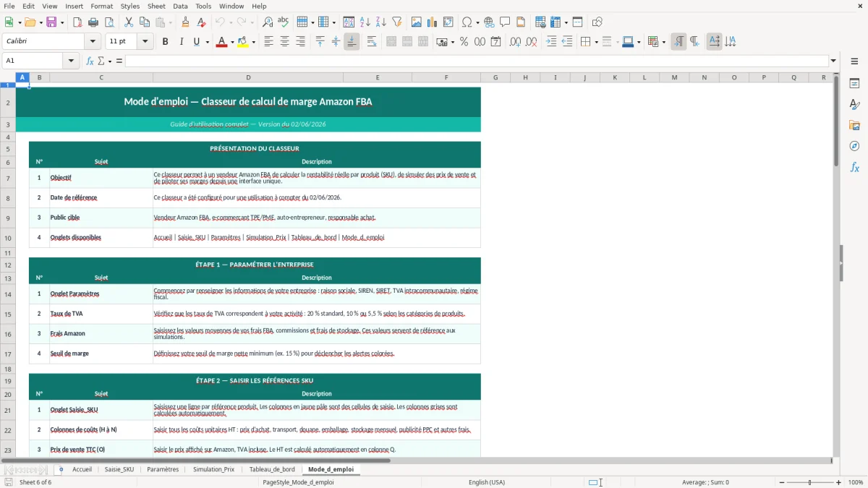Expand the Name Box dropdown
Image resolution: width=868 pixels, height=488 pixels.
72,61
